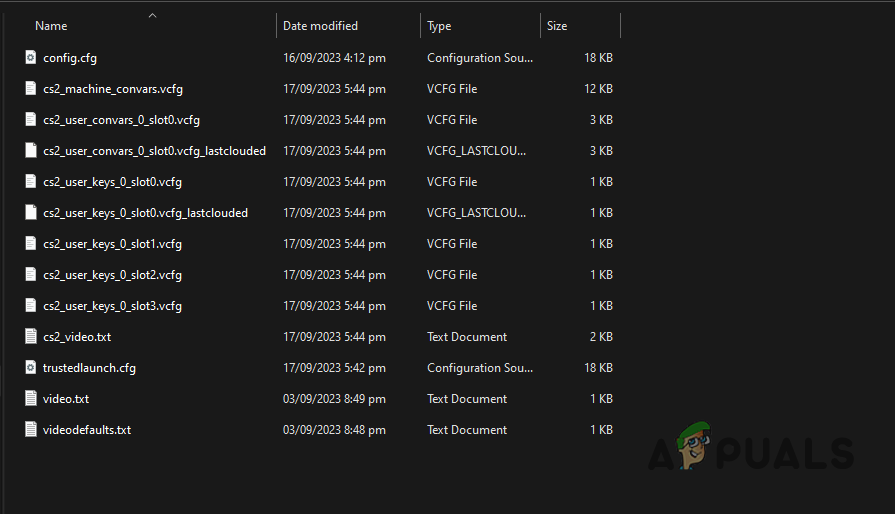Select the cs2_user_keys_0_slot0.vcfg file name
Screen dimensions: 895x514
coord(112,182)
